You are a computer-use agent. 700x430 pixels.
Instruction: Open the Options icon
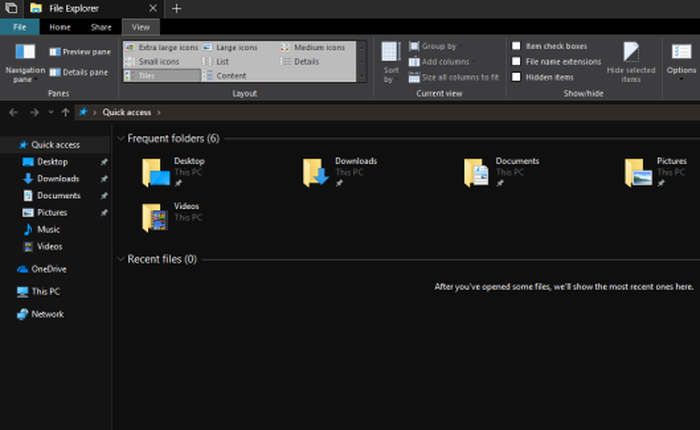[681, 52]
